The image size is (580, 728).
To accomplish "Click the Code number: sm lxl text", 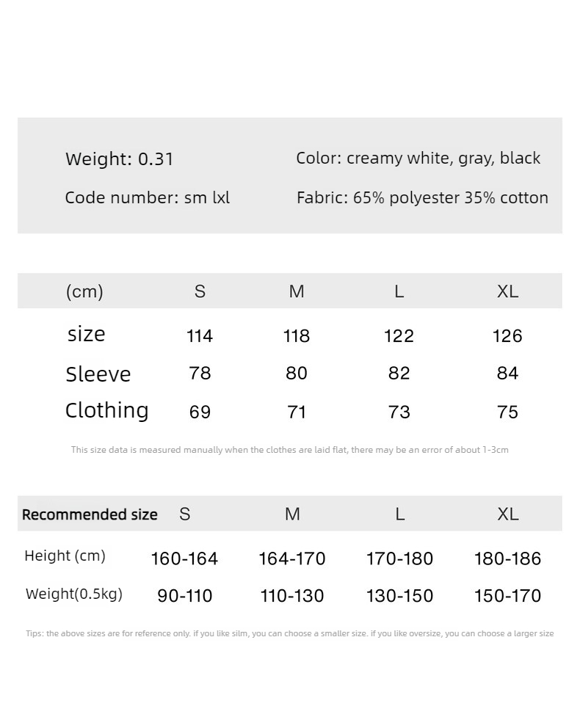I will (148, 198).
